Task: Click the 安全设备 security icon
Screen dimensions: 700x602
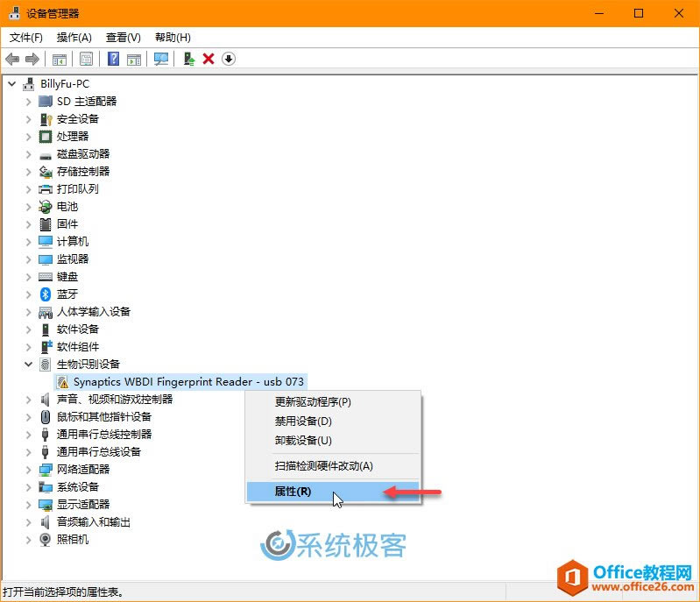Action: coord(46,119)
